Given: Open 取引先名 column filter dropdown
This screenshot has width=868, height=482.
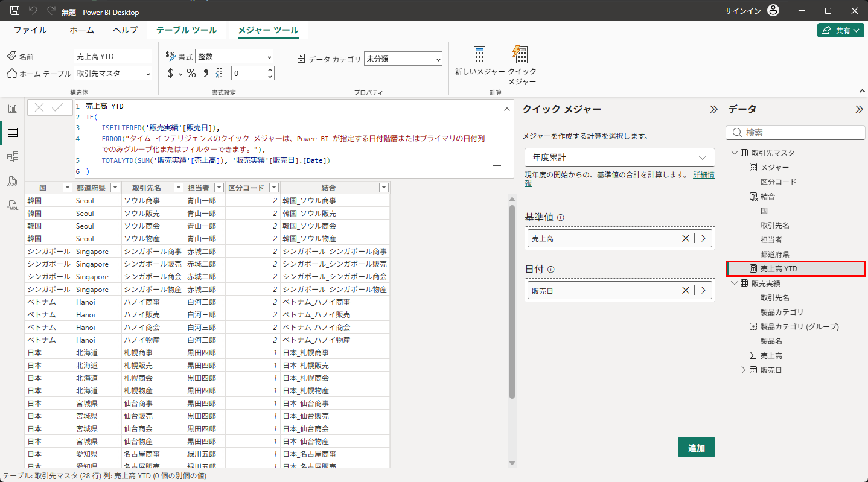Looking at the screenshot, I should click(179, 188).
